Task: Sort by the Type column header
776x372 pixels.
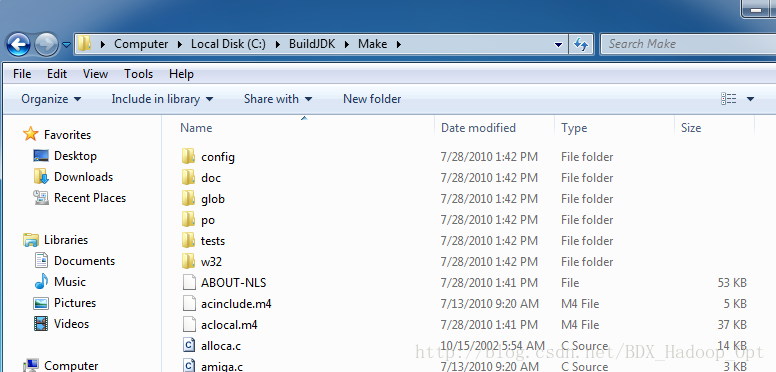Action: point(574,128)
